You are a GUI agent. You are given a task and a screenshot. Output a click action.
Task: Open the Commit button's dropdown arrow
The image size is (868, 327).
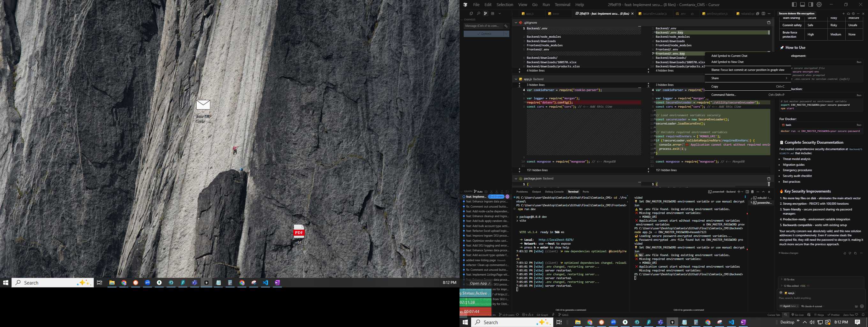point(506,34)
